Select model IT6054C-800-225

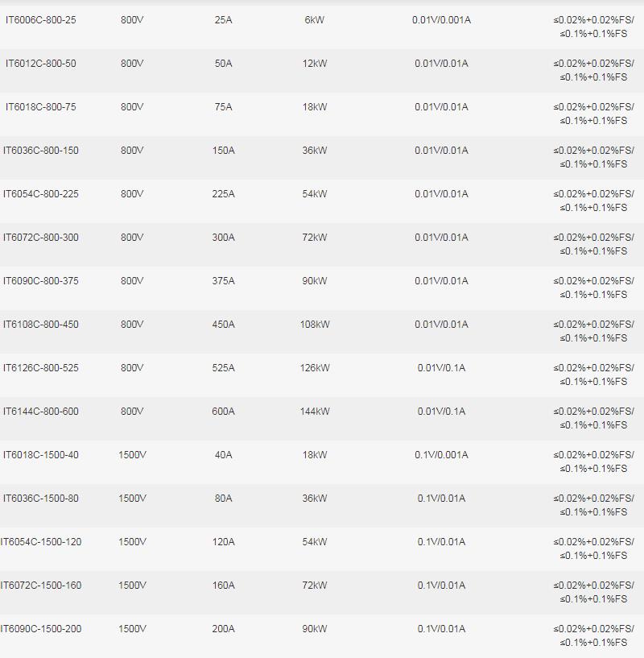pos(41,194)
